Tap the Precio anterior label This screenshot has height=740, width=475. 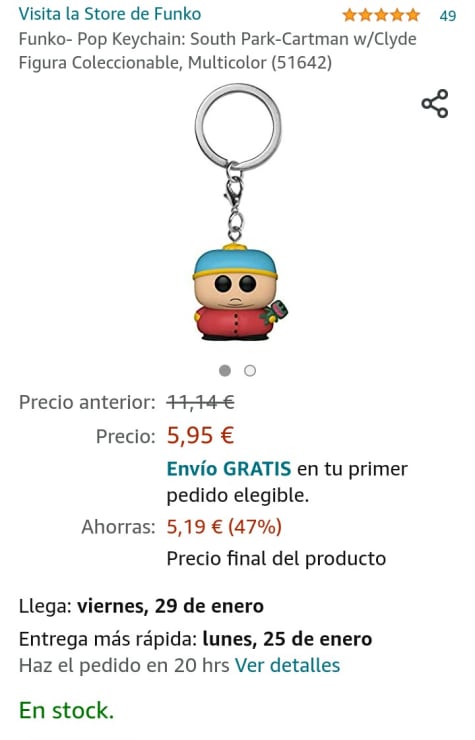click(x=87, y=403)
